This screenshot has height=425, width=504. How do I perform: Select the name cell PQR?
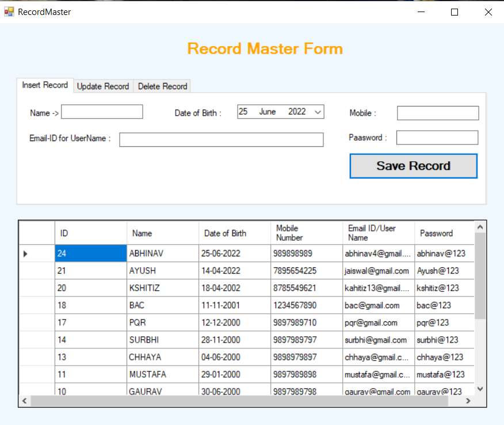click(x=163, y=322)
